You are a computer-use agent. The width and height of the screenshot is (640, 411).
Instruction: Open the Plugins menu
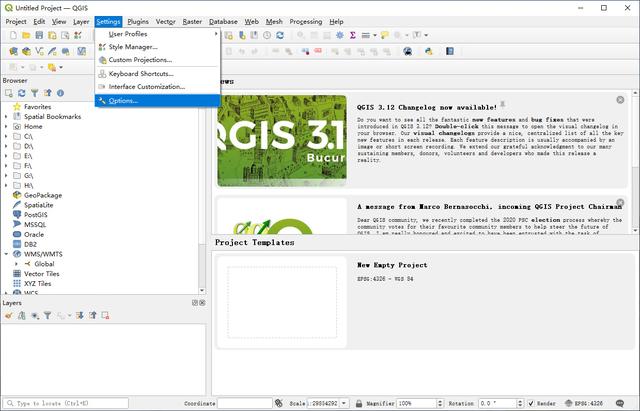pyautogui.click(x=138, y=21)
